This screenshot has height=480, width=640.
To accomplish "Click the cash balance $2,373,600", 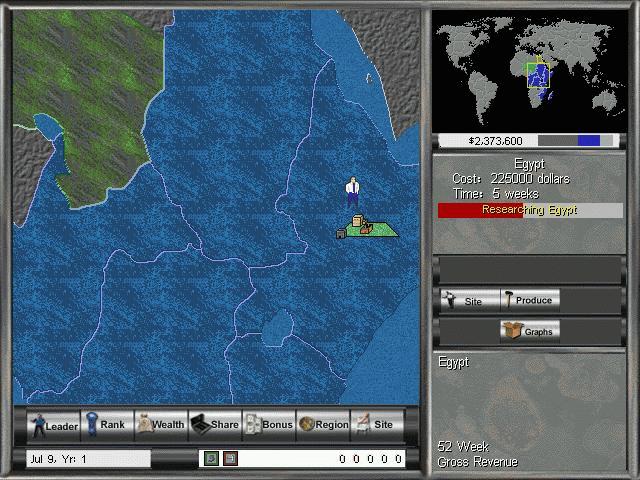I will (x=495, y=141).
